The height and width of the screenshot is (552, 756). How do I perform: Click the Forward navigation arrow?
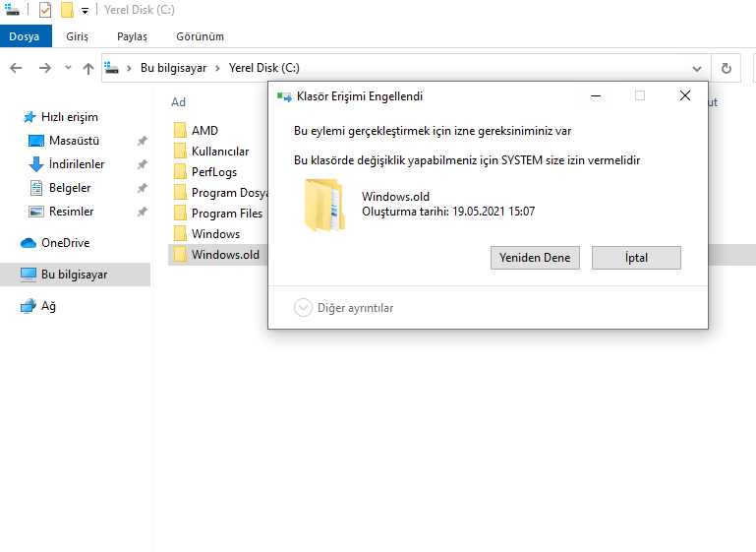[45, 68]
